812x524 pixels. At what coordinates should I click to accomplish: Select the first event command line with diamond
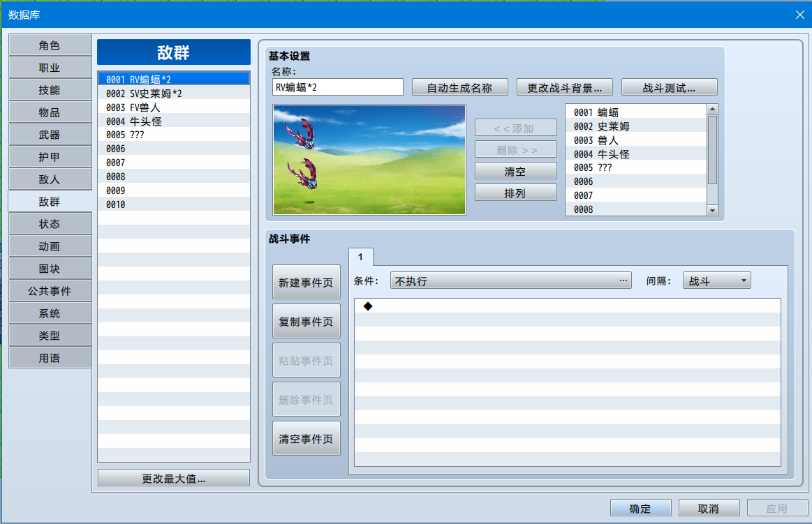pos(568,306)
